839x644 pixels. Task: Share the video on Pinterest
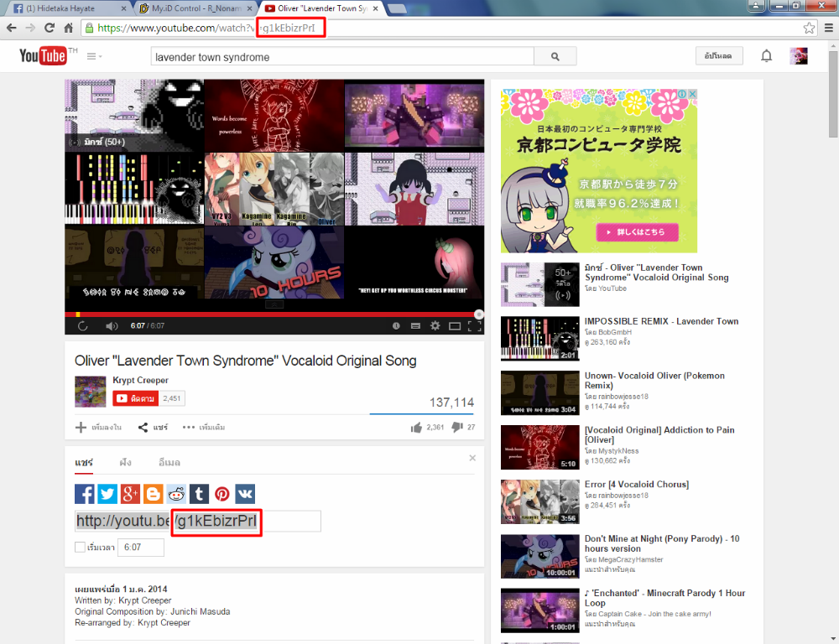(222, 494)
